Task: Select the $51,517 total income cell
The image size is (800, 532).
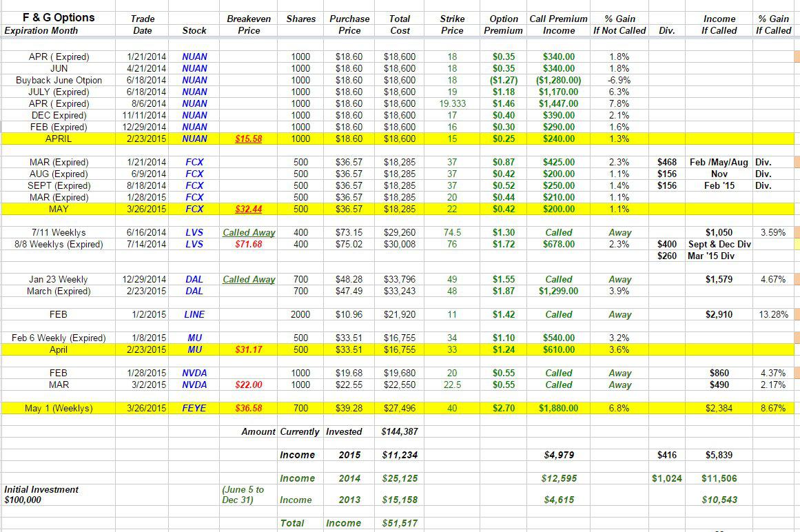Action: click(x=400, y=523)
